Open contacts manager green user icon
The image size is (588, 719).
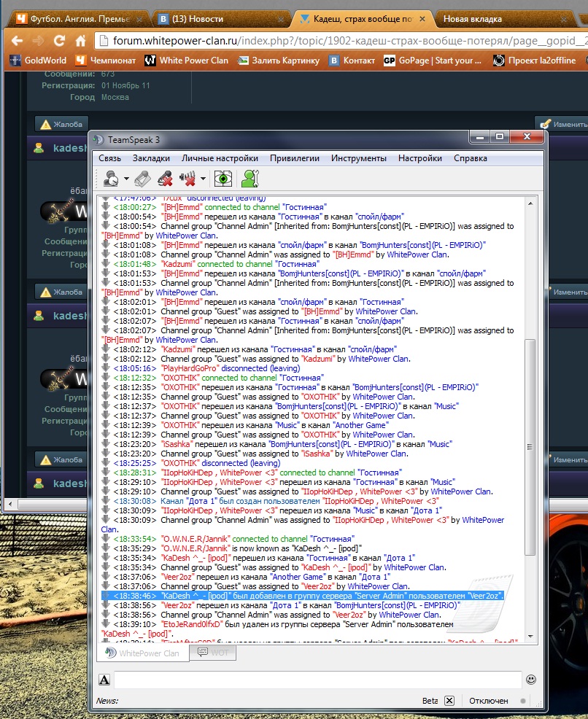pyautogui.click(x=250, y=179)
